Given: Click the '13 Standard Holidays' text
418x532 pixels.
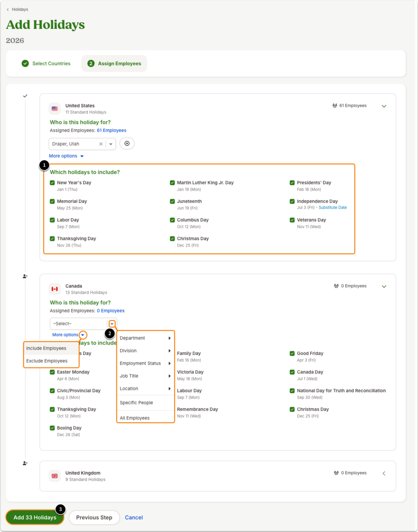Looking at the screenshot, I should pos(86,293).
